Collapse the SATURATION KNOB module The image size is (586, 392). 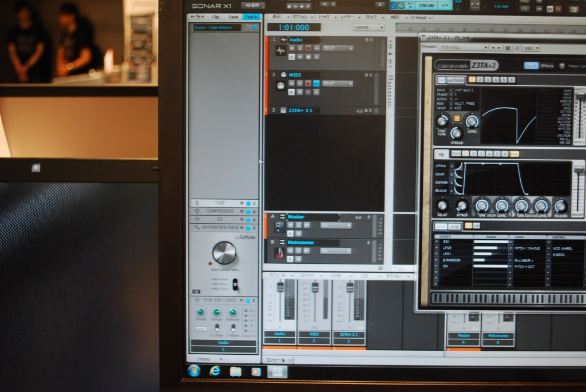coord(255,228)
